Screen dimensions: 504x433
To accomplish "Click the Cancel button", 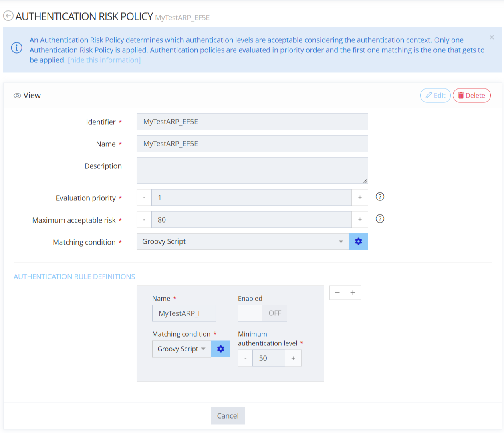I will click(228, 416).
